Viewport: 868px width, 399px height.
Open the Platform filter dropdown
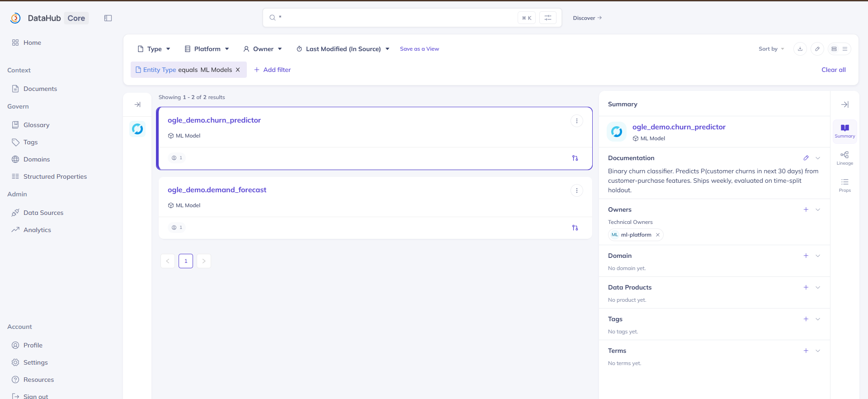point(207,49)
